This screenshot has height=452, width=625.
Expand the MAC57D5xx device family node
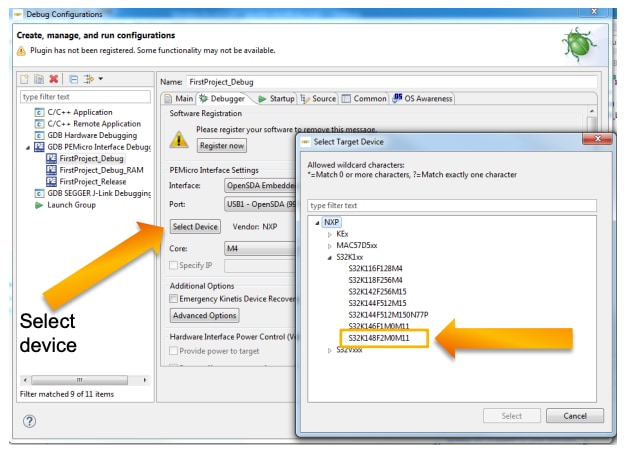pos(330,245)
